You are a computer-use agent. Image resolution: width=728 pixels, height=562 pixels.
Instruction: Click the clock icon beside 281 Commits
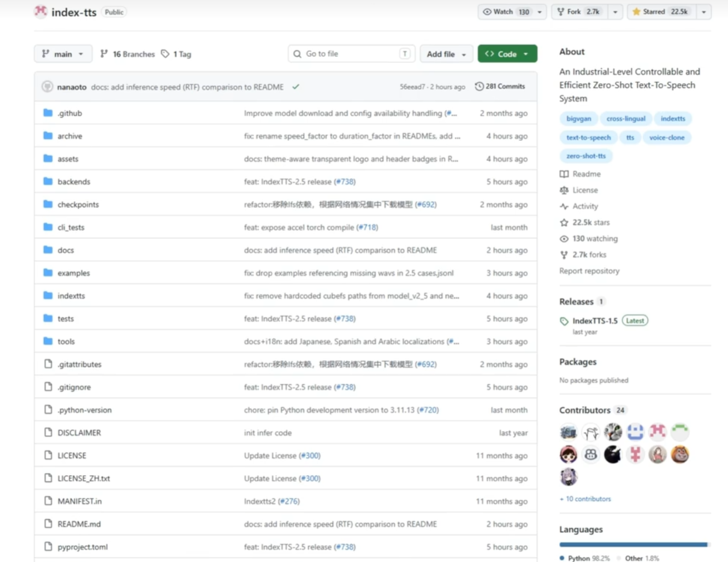[479, 86]
